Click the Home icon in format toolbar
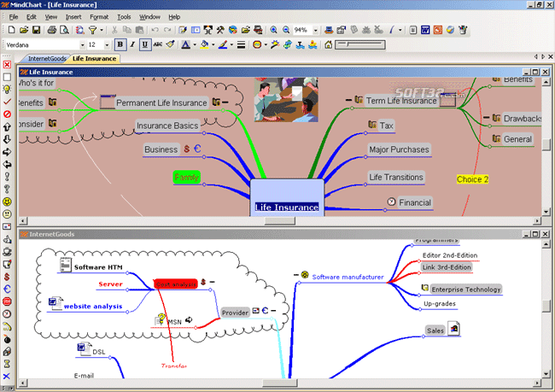 (x=329, y=44)
